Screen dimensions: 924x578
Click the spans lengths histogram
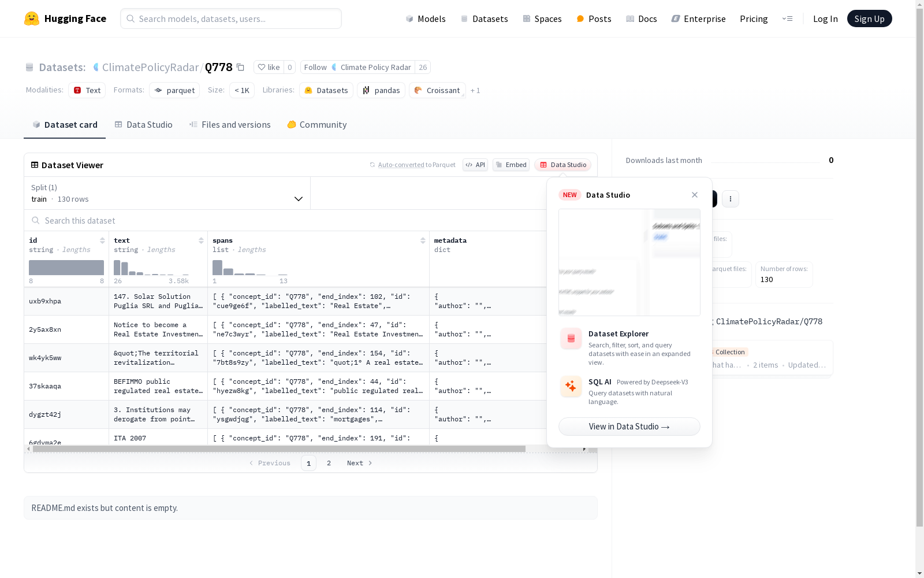pyautogui.click(x=250, y=268)
